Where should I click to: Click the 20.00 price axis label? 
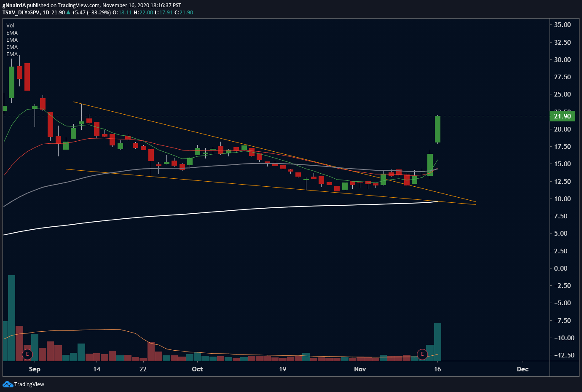562,129
